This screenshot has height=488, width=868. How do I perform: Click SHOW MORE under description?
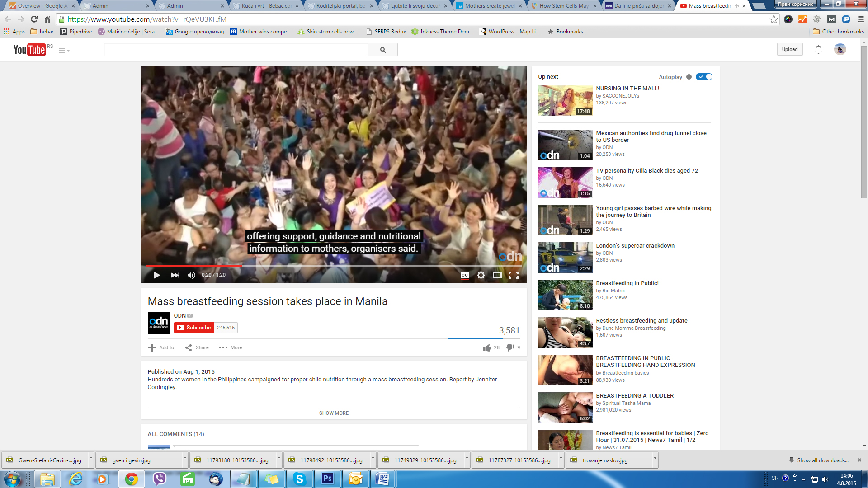(x=334, y=413)
